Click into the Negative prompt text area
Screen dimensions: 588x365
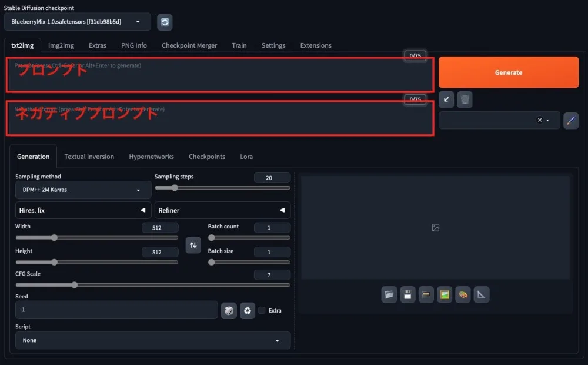click(220, 118)
